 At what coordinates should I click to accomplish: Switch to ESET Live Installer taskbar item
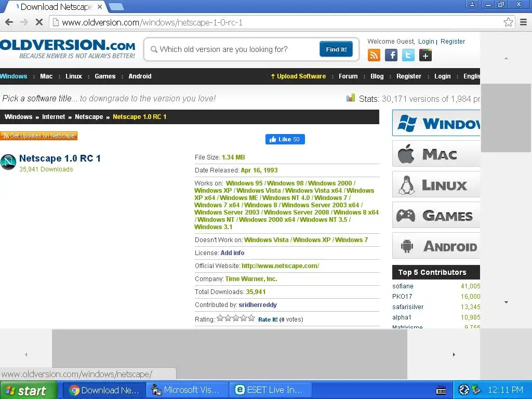[x=271, y=390]
